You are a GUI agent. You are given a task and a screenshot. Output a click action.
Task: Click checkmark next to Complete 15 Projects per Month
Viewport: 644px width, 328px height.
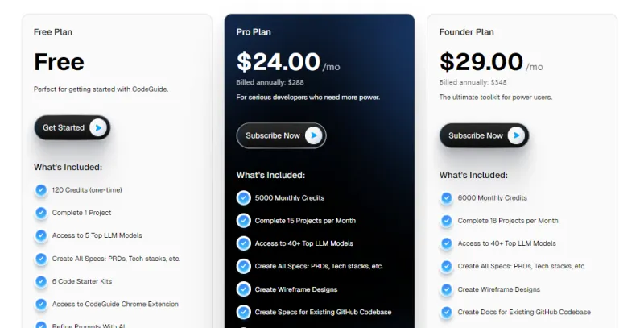coord(243,220)
